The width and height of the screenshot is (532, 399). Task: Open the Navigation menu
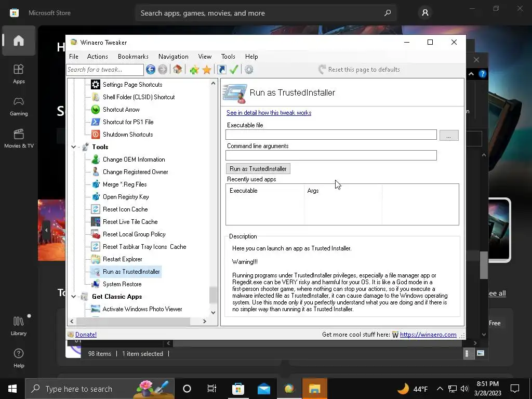pos(174,57)
